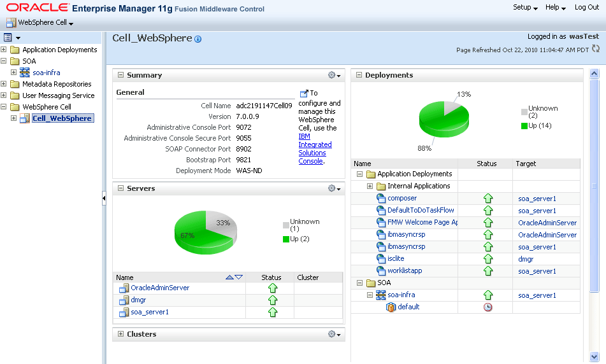
Task: Click the external link icon beside 'To configure'
Action: coord(304,94)
